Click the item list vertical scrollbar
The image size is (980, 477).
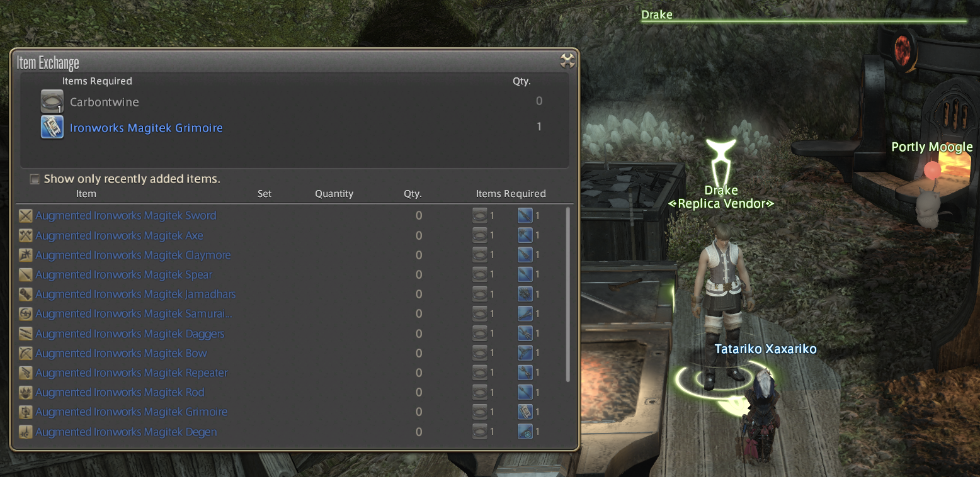[568, 296]
